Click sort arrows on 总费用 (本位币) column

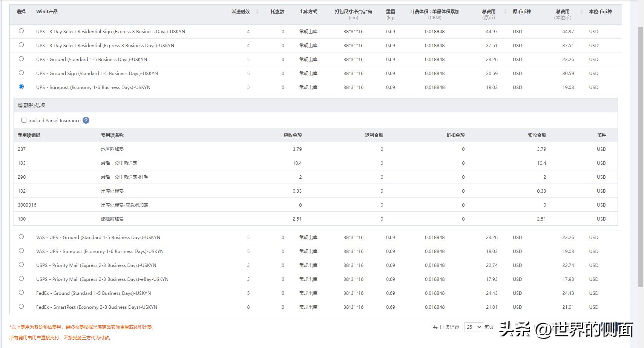pos(581,12)
